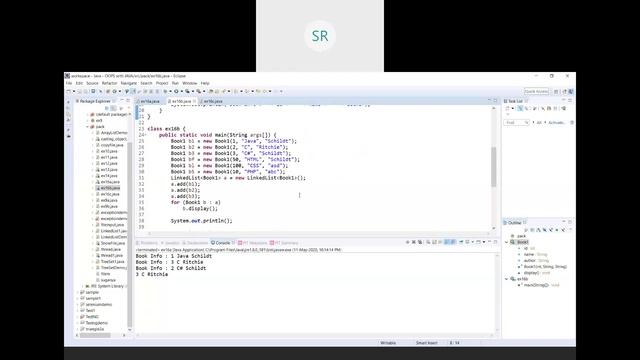Click the Package Explorer horizontal scrollbar
The width and height of the screenshot is (640, 360).
95,335
